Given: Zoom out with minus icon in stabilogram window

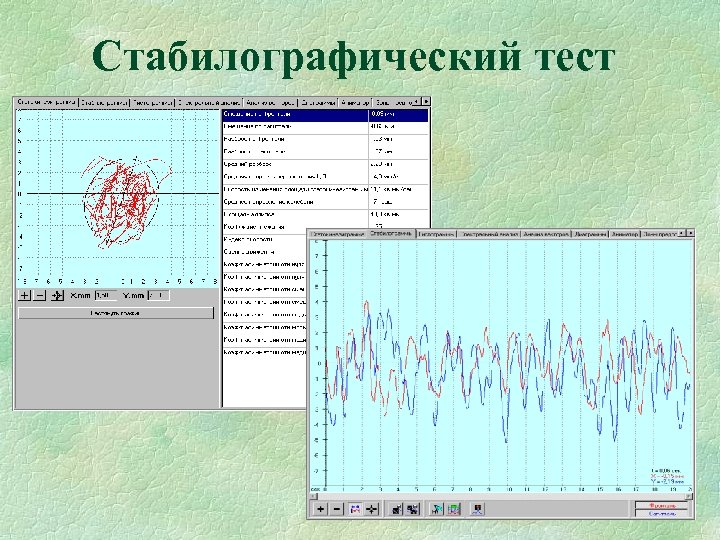Looking at the screenshot, I should (x=337, y=509).
